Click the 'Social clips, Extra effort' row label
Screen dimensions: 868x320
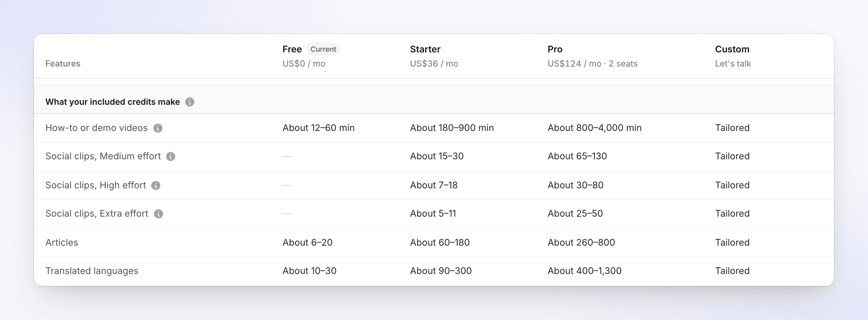coord(97,213)
